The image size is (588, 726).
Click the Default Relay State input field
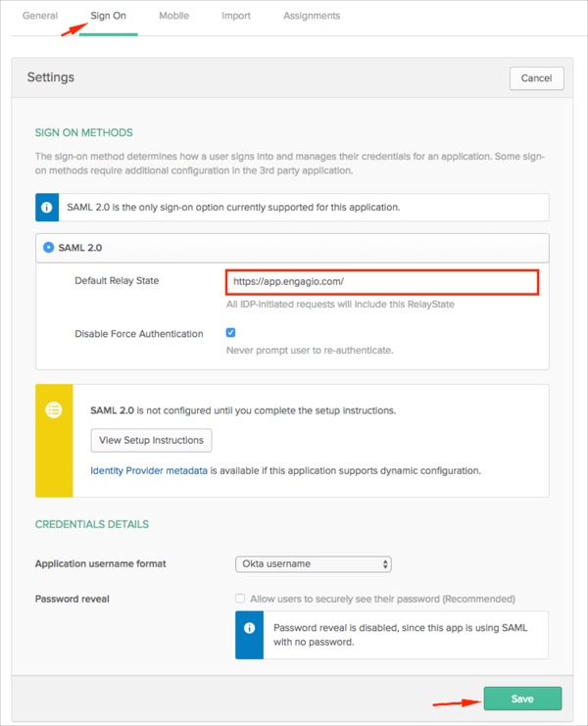point(382,281)
